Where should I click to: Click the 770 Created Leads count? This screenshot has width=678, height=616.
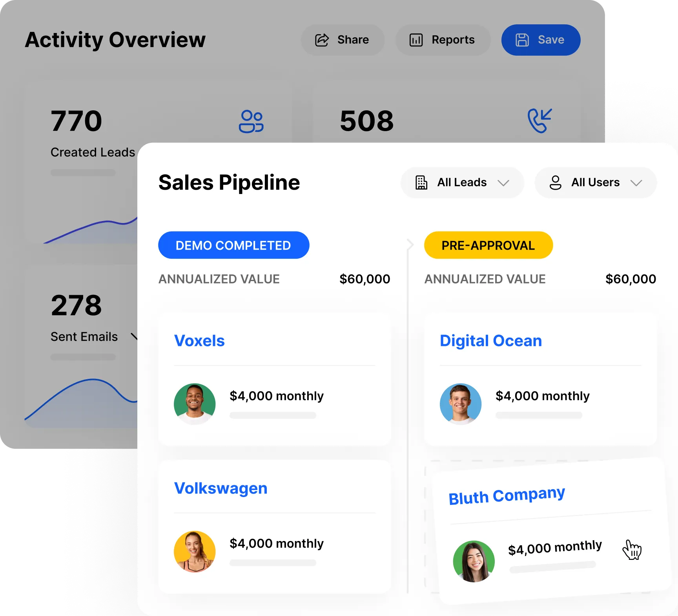[x=77, y=121]
